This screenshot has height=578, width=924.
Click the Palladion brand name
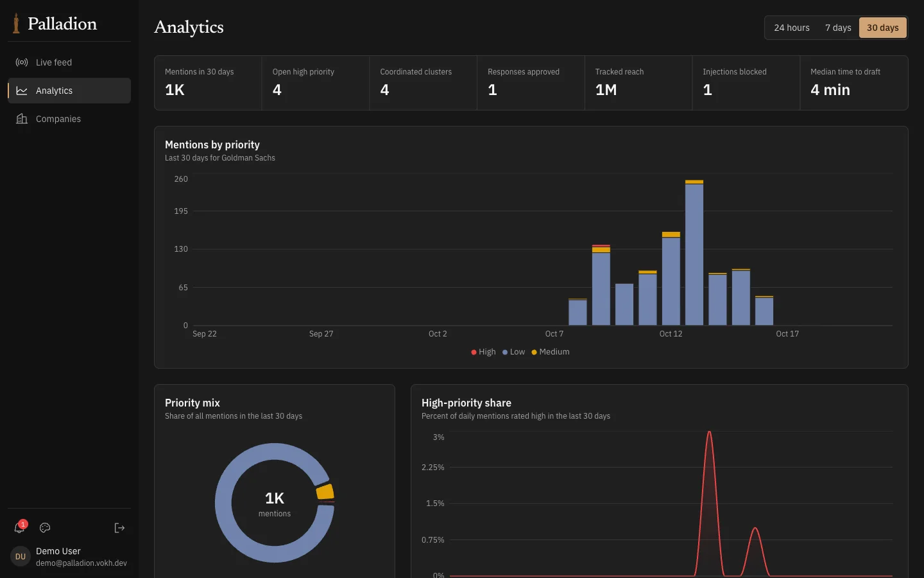[62, 24]
